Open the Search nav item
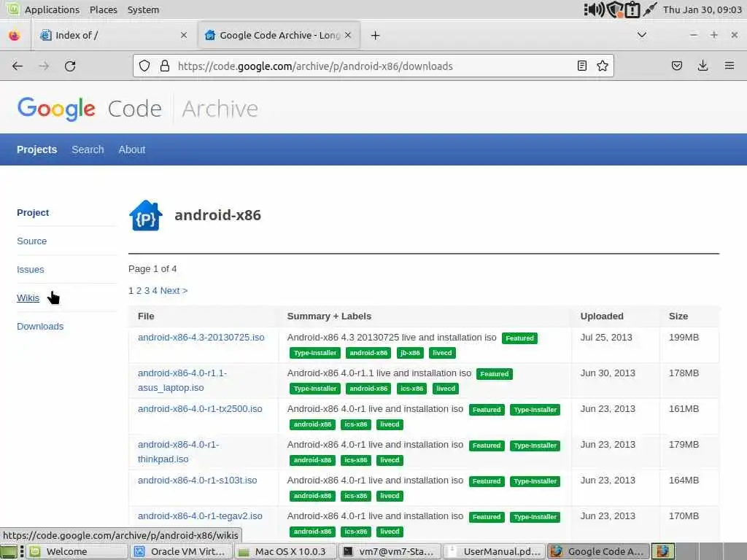This screenshot has height=560, width=747. pyautogui.click(x=88, y=149)
